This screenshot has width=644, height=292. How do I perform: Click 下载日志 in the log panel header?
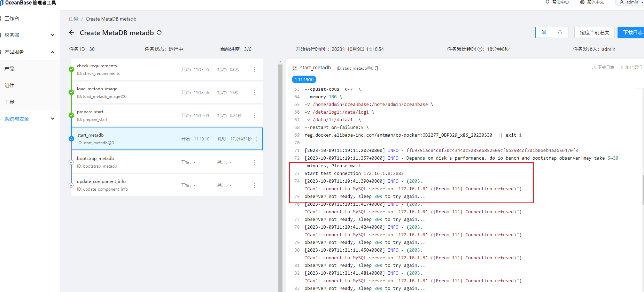point(603,68)
